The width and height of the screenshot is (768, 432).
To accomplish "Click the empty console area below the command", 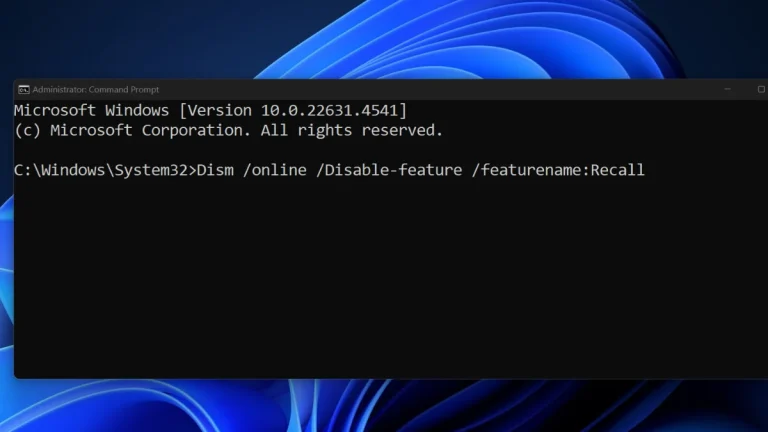I will tap(391, 277).
